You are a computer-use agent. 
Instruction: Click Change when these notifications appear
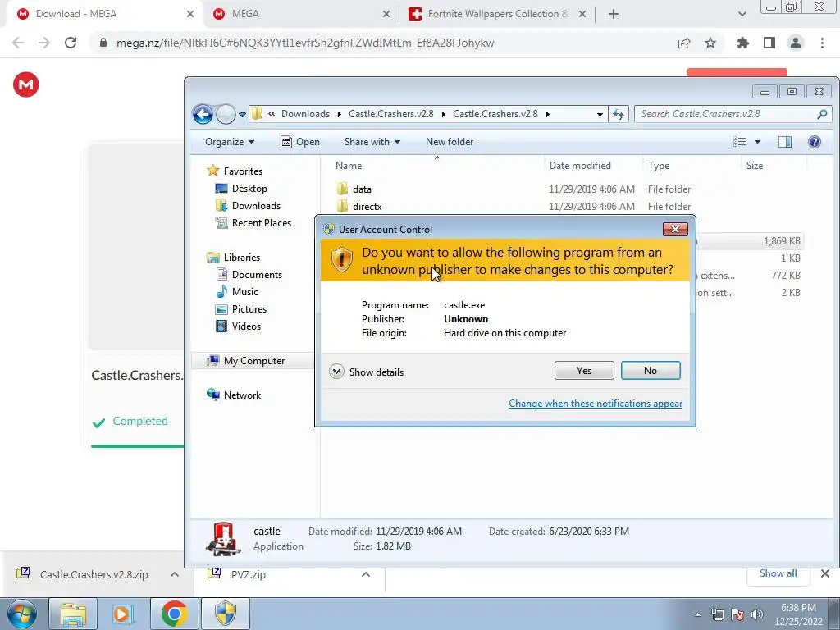click(x=596, y=404)
